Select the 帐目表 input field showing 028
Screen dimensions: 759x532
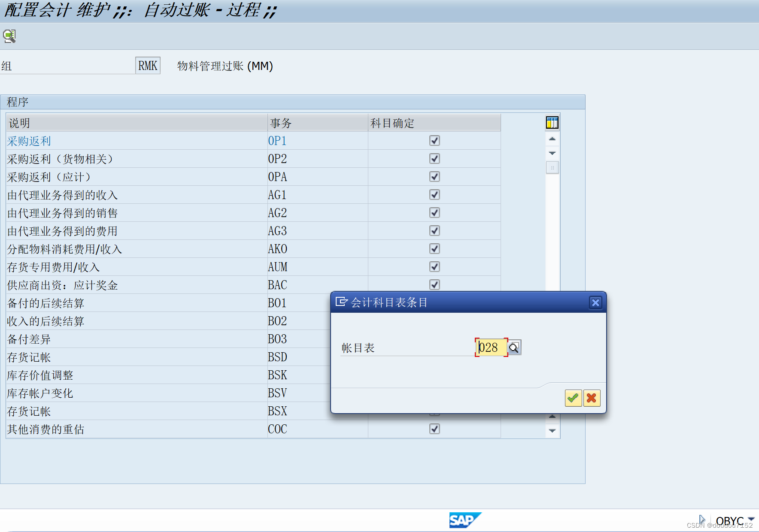(492, 348)
